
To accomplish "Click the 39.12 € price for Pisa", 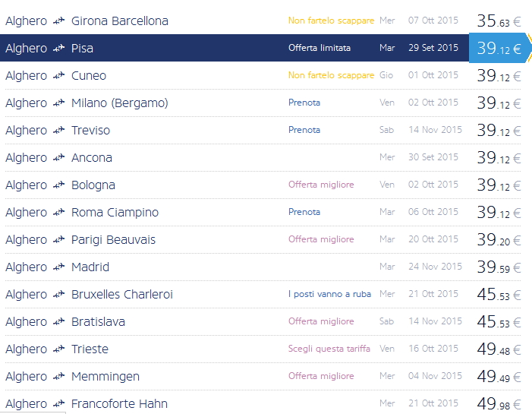I will [x=499, y=49].
